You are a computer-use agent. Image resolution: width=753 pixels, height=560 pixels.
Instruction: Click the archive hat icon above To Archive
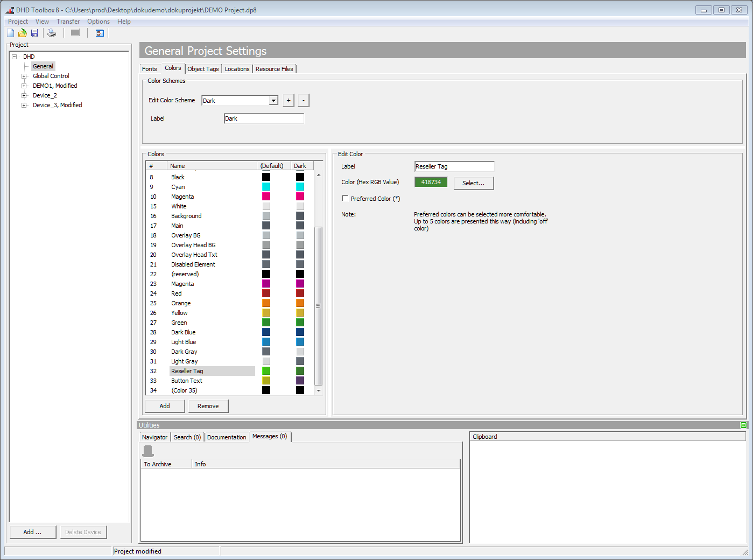(147, 451)
